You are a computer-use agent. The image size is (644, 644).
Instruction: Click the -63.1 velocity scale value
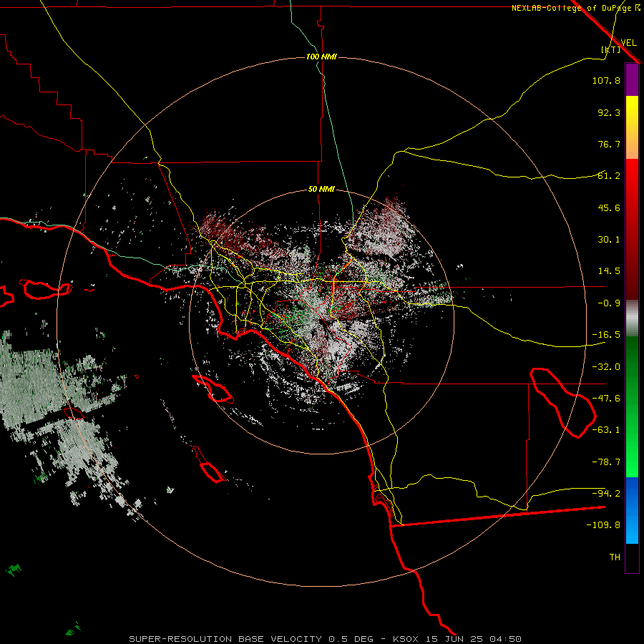(606, 430)
